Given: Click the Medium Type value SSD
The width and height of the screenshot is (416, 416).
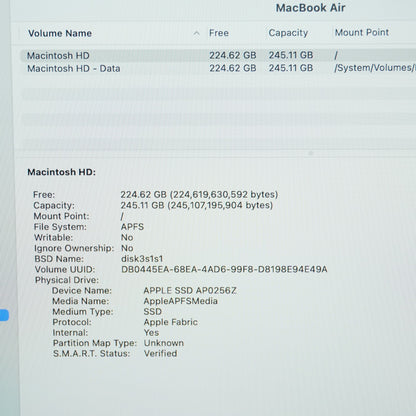Looking at the screenshot, I should tap(153, 312).
